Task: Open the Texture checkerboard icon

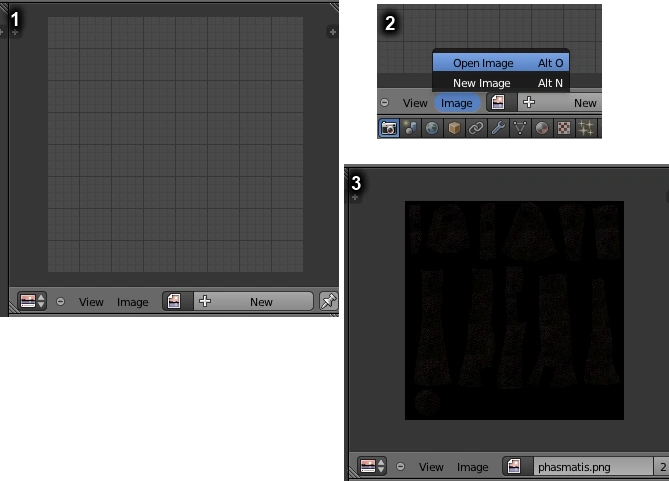Action: (564, 128)
